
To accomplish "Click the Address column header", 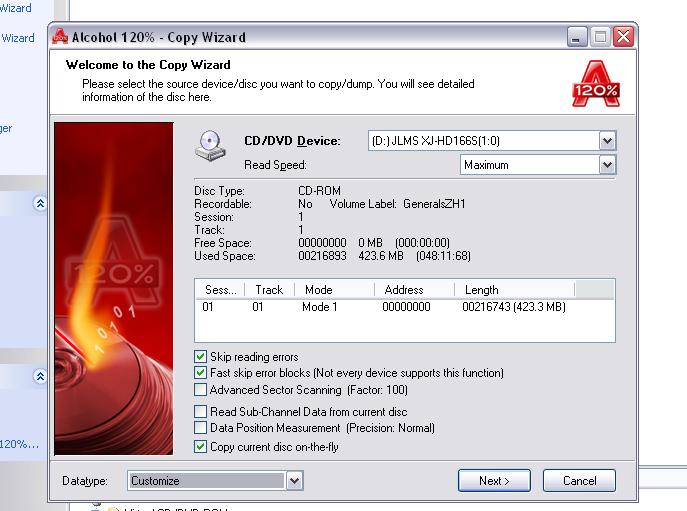I will coord(414,290).
